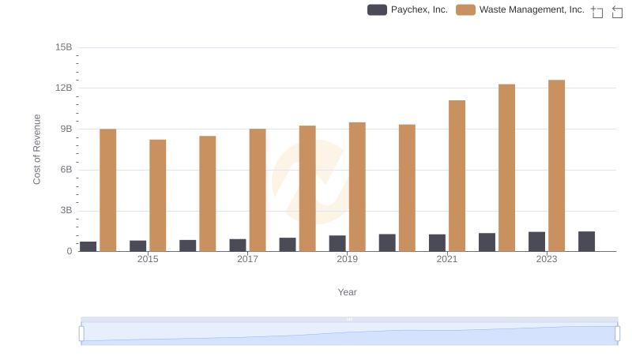Select the 2017 Waste Management bar
The width and height of the screenshot is (632, 364).
tap(258, 190)
